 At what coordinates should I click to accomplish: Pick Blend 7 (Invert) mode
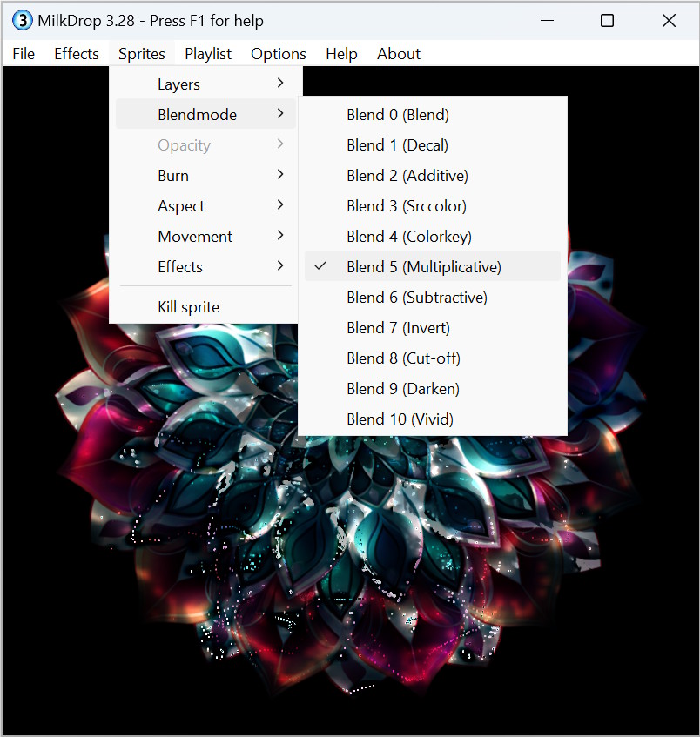tap(398, 328)
